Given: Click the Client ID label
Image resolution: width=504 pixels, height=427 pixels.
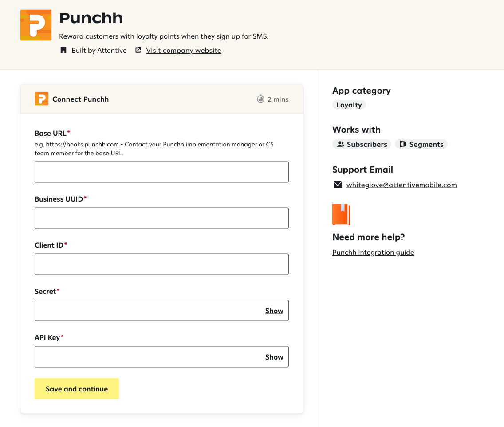Looking at the screenshot, I should [x=49, y=245].
